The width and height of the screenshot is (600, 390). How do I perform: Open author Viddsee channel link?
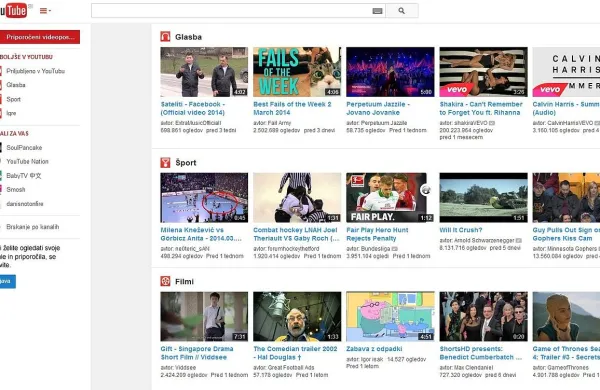click(x=185, y=368)
